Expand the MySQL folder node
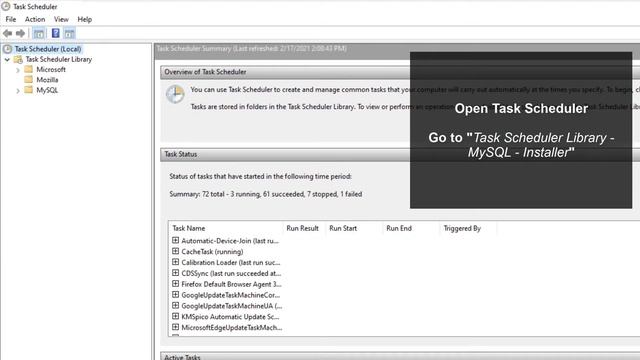This screenshot has height=360, width=640. coord(18,91)
